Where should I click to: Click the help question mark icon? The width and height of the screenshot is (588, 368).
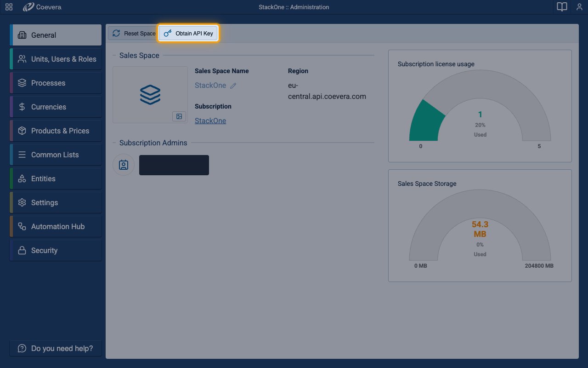[x=22, y=348]
